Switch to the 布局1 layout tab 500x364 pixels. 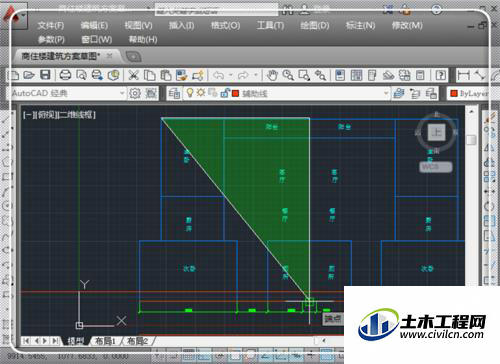point(105,341)
